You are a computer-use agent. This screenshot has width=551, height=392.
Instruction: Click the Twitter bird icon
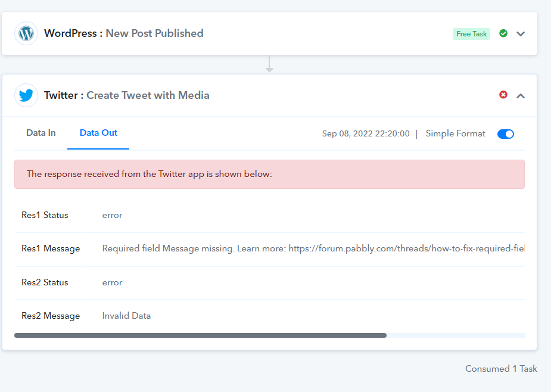pos(26,95)
